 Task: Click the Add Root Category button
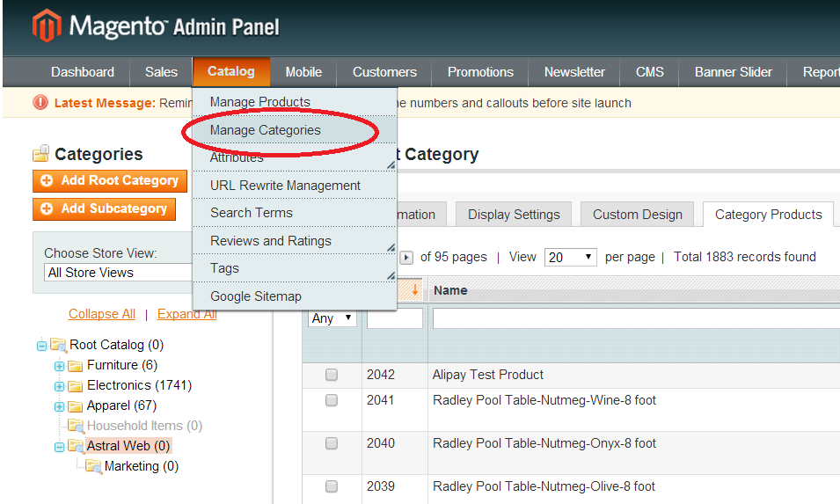click(110, 181)
